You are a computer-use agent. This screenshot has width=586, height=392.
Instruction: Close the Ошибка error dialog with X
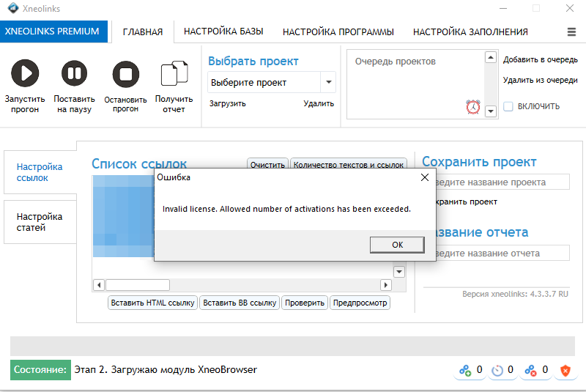coord(425,177)
